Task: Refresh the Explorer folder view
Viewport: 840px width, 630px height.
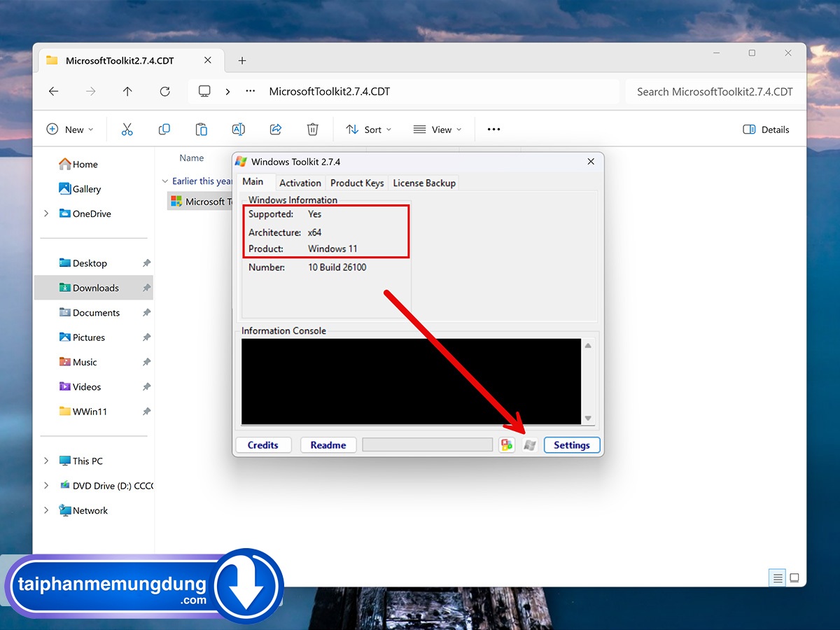Action: pyautogui.click(x=164, y=92)
